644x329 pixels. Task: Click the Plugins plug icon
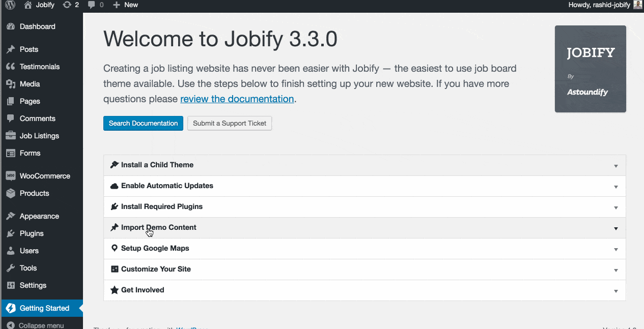coord(10,233)
